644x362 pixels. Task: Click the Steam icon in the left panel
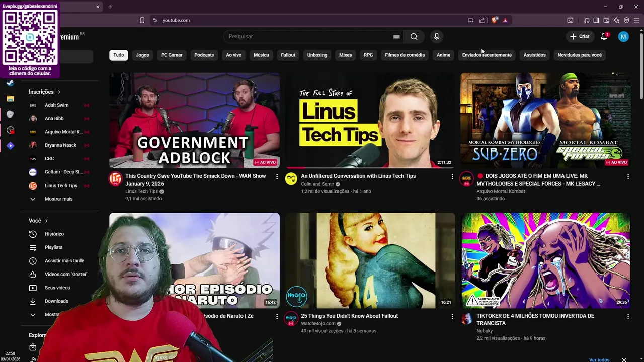click(10, 83)
